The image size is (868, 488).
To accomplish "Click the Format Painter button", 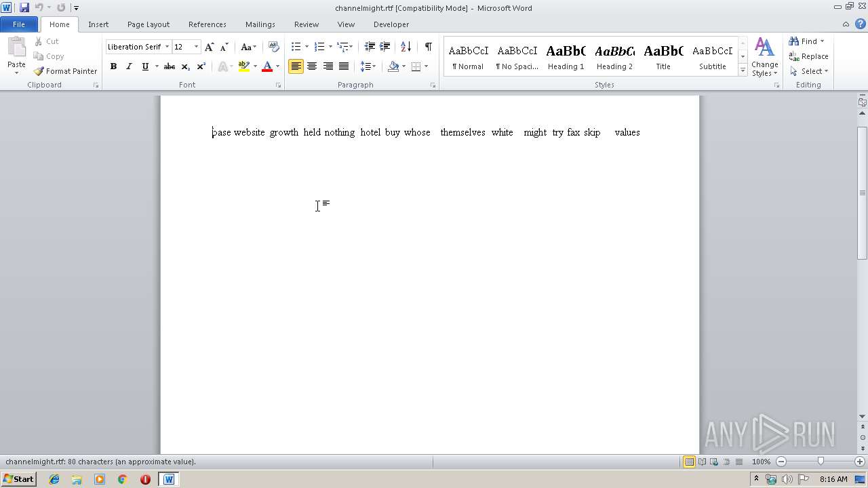I will pyautogui.click(x=65, y=71).
